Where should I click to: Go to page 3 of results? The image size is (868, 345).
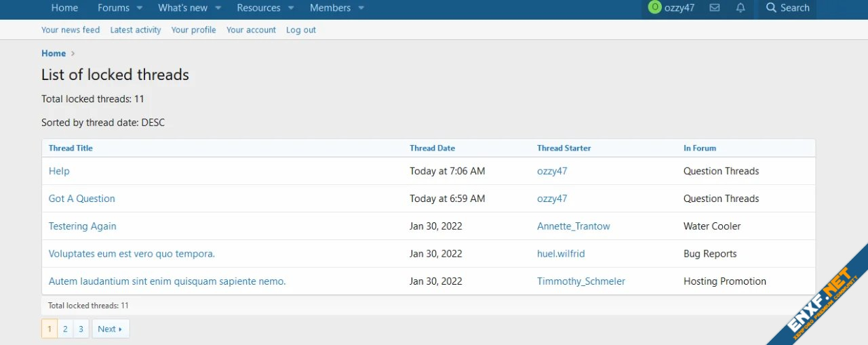tap(81, 329)
